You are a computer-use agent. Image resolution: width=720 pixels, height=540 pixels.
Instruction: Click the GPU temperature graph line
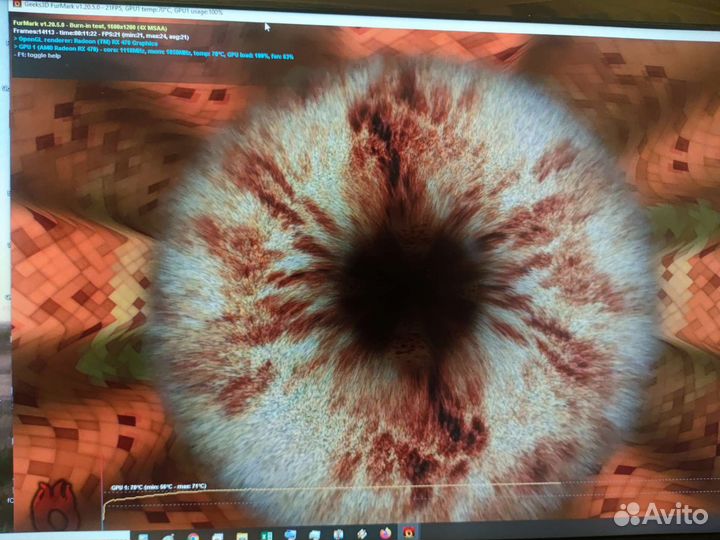(300, 496)
